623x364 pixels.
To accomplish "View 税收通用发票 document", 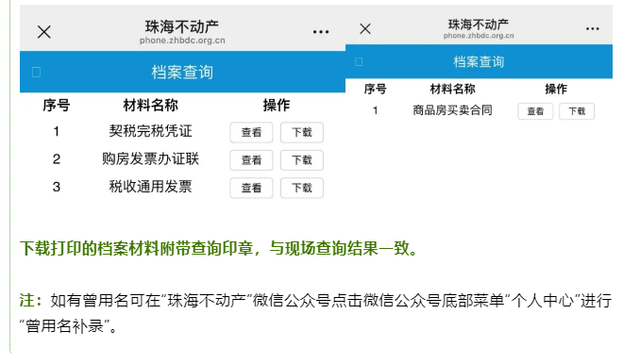I will tap(251, 188).
